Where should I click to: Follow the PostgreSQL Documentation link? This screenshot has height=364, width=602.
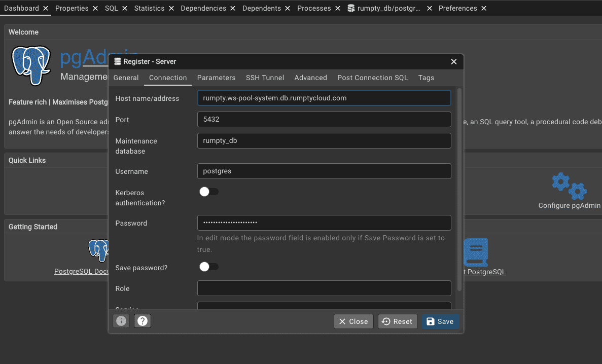click(81, 271)
